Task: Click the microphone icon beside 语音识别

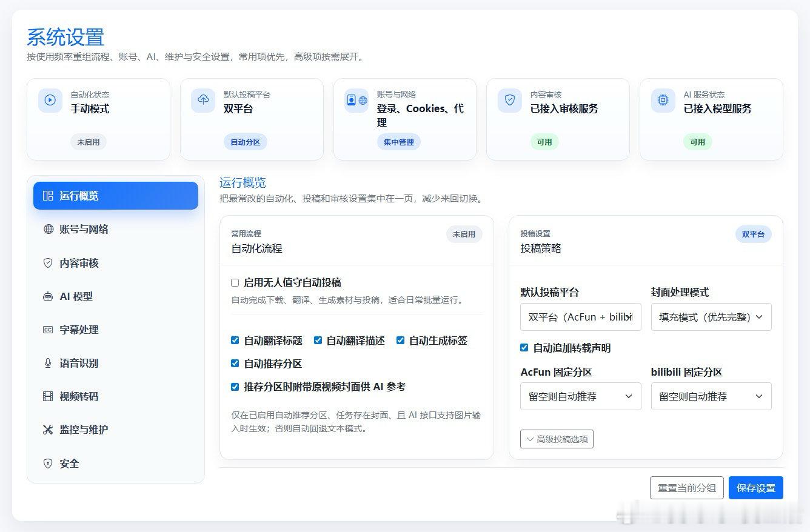Action: coord(49,363)
